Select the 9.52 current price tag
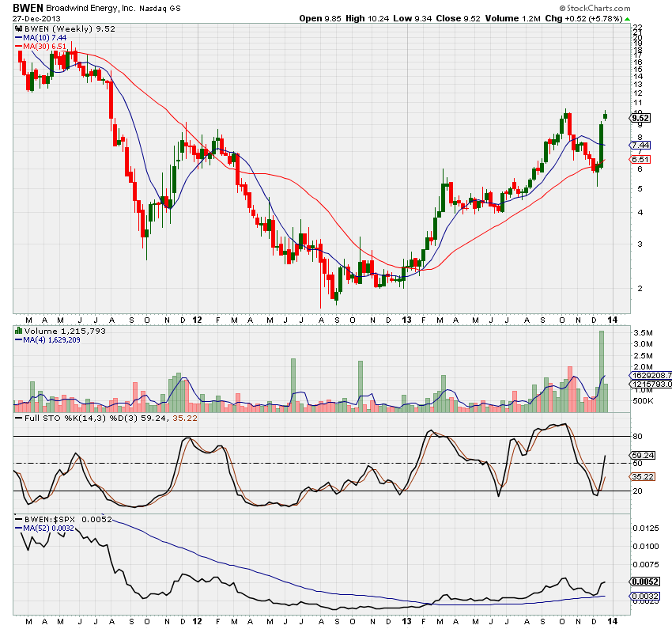The width and height of the screenshot is (672, 629). coord(640,118)
